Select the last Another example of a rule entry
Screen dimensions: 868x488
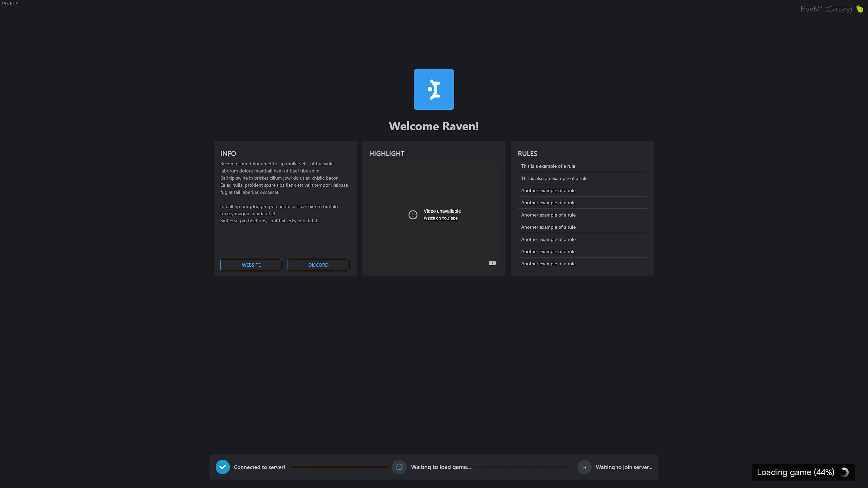[548, 263]
